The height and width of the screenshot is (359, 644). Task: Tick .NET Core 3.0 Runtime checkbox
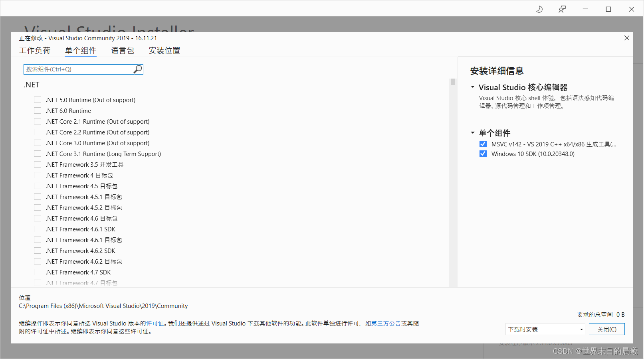click(38, 143)
